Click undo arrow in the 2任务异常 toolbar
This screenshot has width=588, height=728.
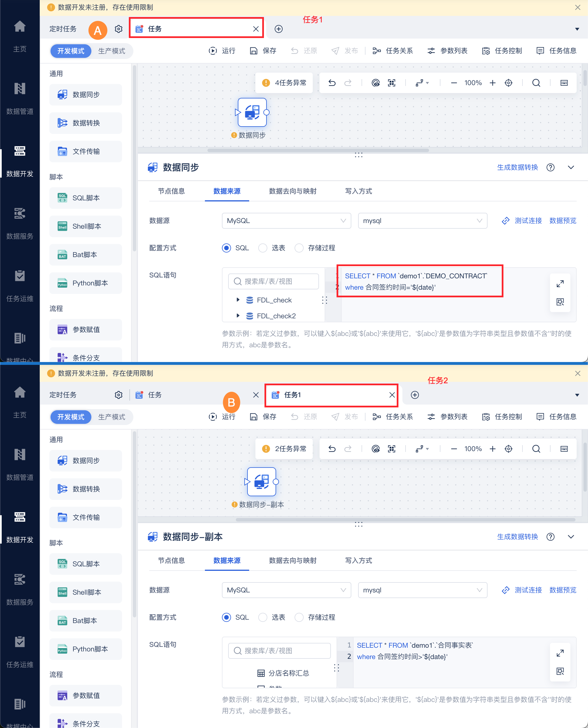pyautogui.click(x=332, y=449)
